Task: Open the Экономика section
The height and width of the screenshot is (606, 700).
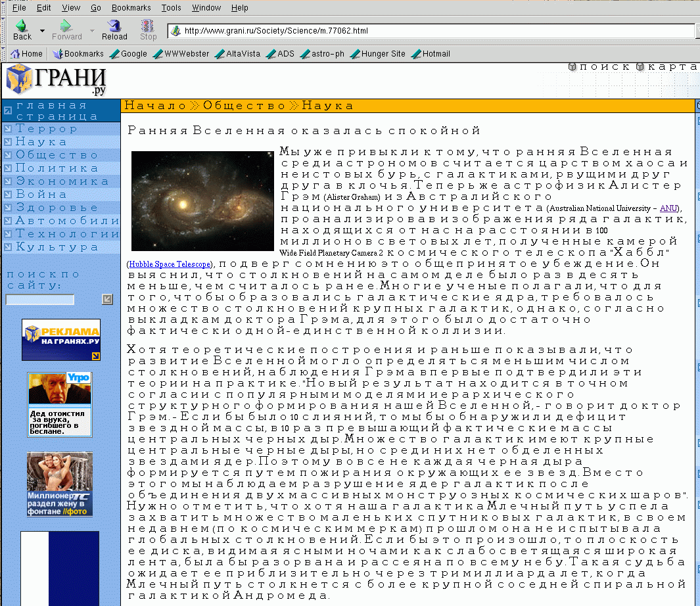Action: 62,181
